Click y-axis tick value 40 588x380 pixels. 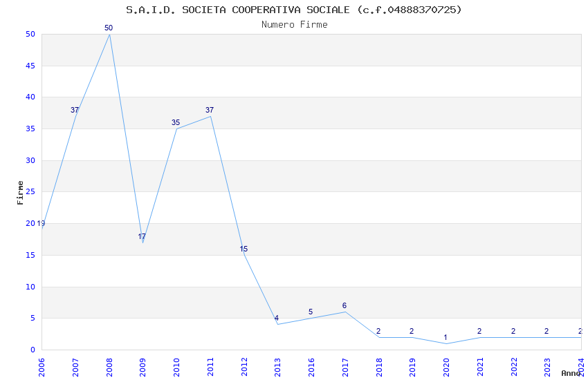point(30,97)
